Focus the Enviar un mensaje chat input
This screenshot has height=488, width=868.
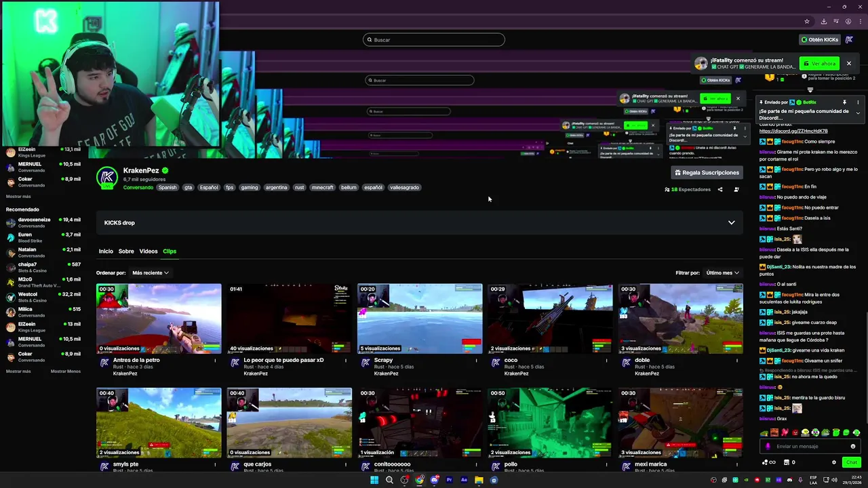tap(810, 446)
